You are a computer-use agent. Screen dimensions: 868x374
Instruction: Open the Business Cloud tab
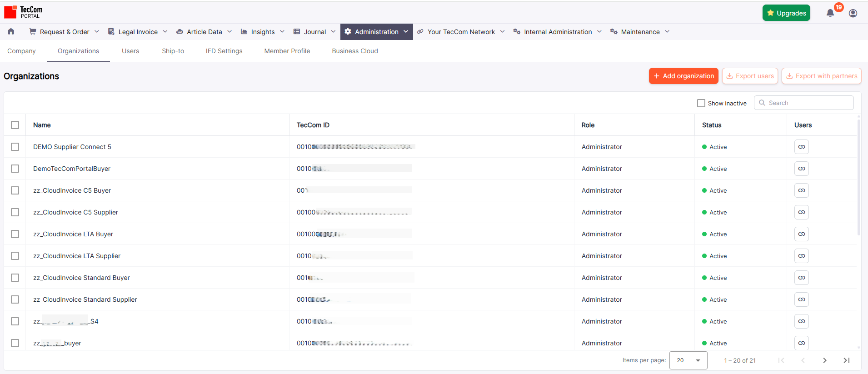355,51
